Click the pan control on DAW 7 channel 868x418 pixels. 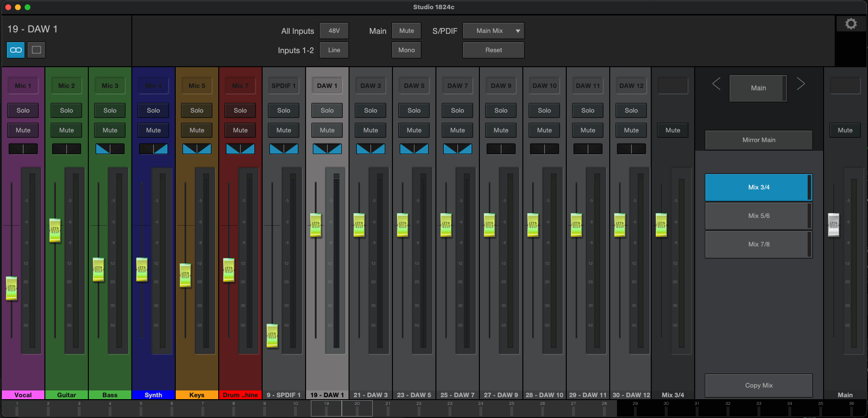(x=458, y=149)
